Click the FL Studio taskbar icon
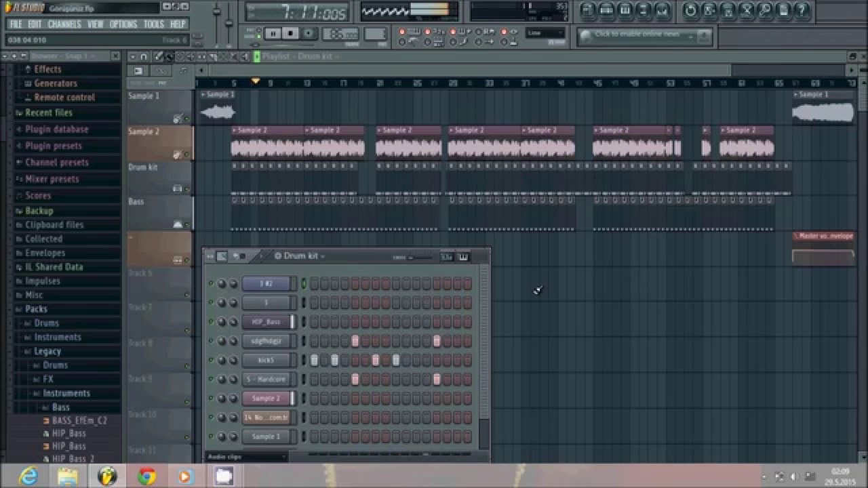This screenshot has width=868, height=488. click(x=107, y=476)
